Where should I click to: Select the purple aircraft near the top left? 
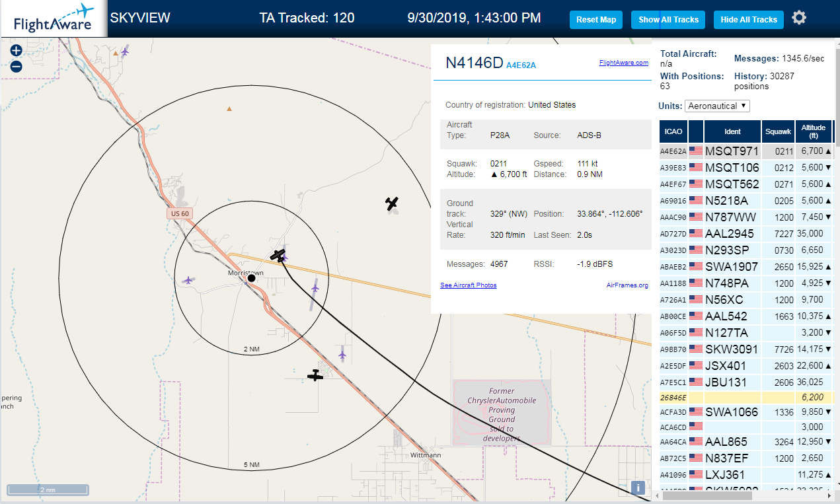click(x=125, y=51)
